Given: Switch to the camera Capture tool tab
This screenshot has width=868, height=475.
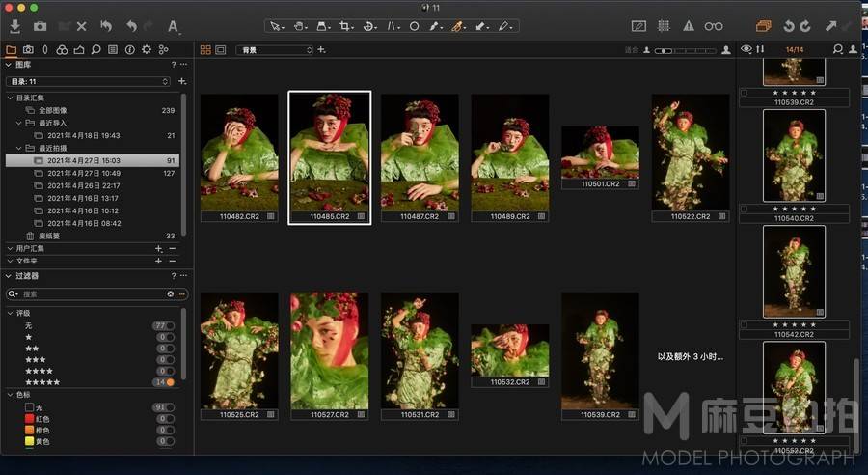Looking at the screenshot, I should 28,50.
